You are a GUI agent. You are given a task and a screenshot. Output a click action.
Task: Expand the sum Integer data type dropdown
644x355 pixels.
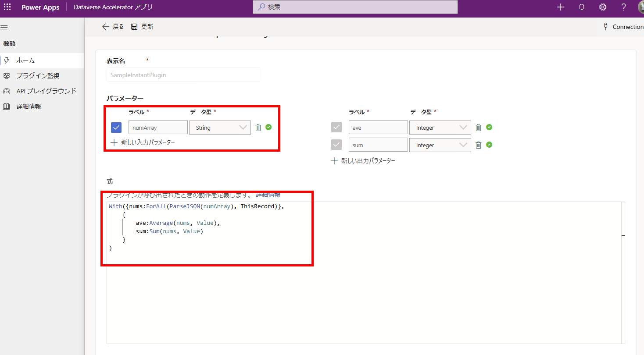(x=440, y=145)
